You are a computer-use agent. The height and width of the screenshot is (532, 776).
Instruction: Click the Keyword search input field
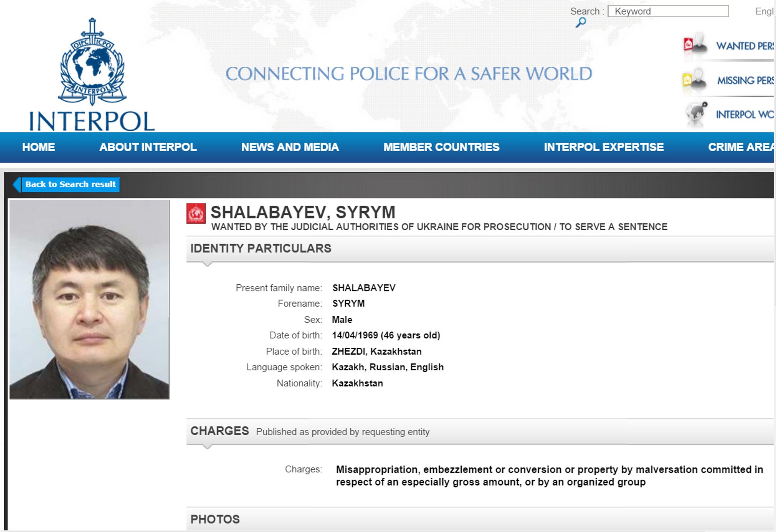click(x=668, y=11)
